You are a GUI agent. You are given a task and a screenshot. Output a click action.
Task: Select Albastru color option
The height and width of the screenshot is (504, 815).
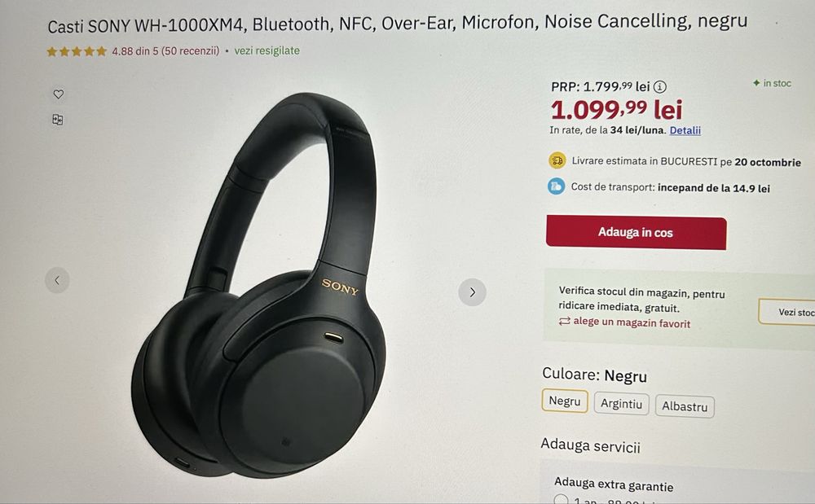tap(685, 406)
